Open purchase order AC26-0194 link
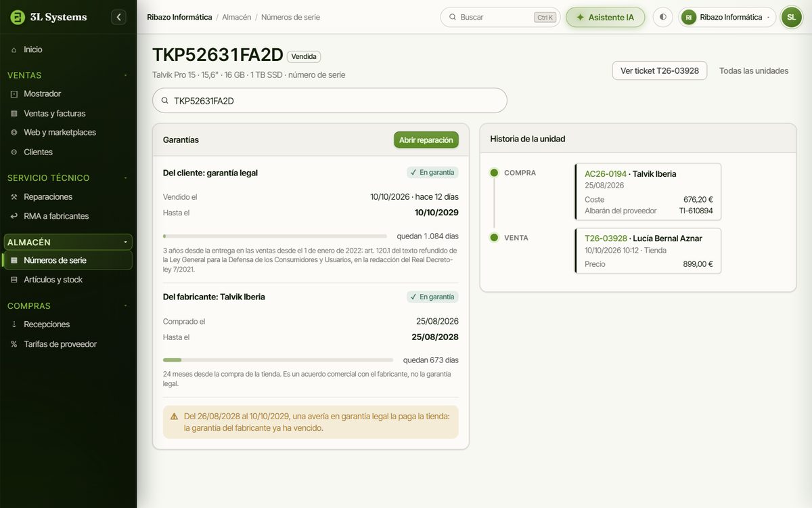The image size is (812, 508). [x=606, y=174]
